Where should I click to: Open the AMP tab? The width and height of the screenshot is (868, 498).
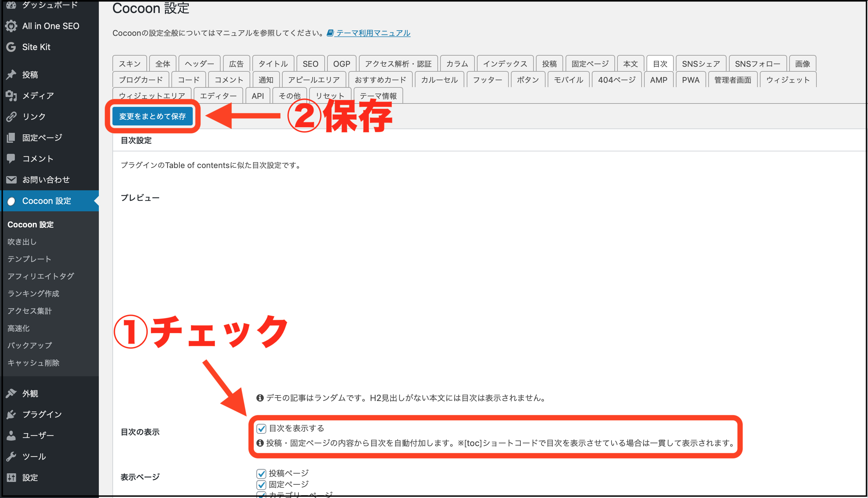tap(659, 80)
